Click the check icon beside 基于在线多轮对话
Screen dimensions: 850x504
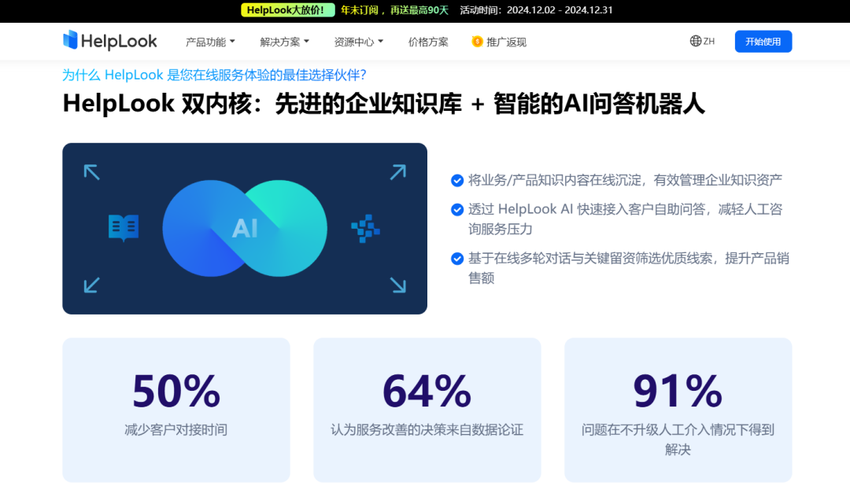tap(457, 259)
